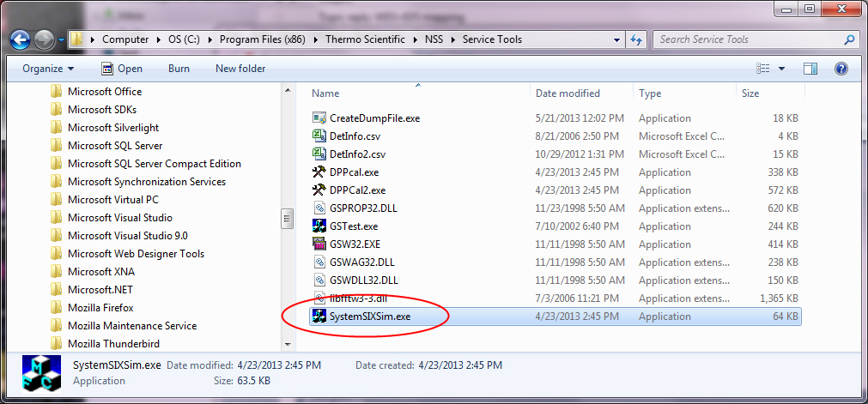This screenshot has width=868, height=404.
Task: Toggle the preview pane icon
Action: click(x=810, y=69)
